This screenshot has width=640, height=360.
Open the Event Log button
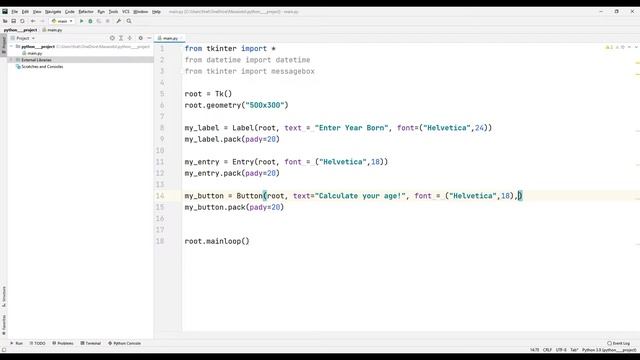[618, 343]
